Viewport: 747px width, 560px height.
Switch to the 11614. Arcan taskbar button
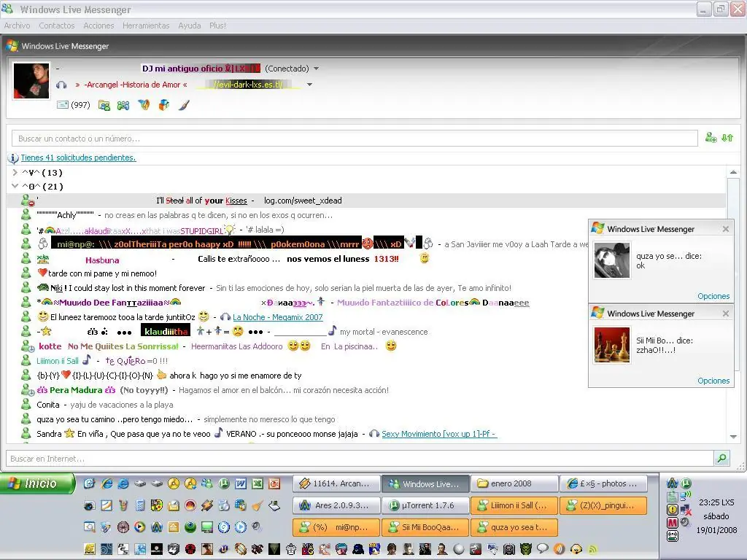pos(336,484)
